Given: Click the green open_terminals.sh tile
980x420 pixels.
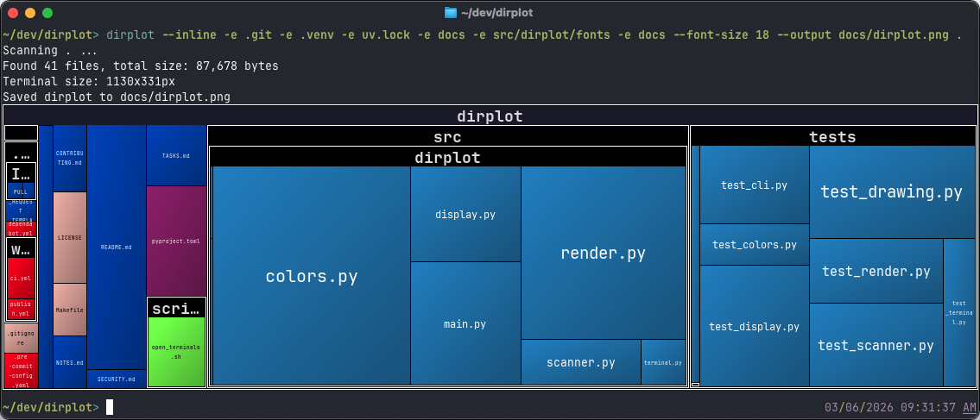Looking at the screenshot, I should coord(176,351).
